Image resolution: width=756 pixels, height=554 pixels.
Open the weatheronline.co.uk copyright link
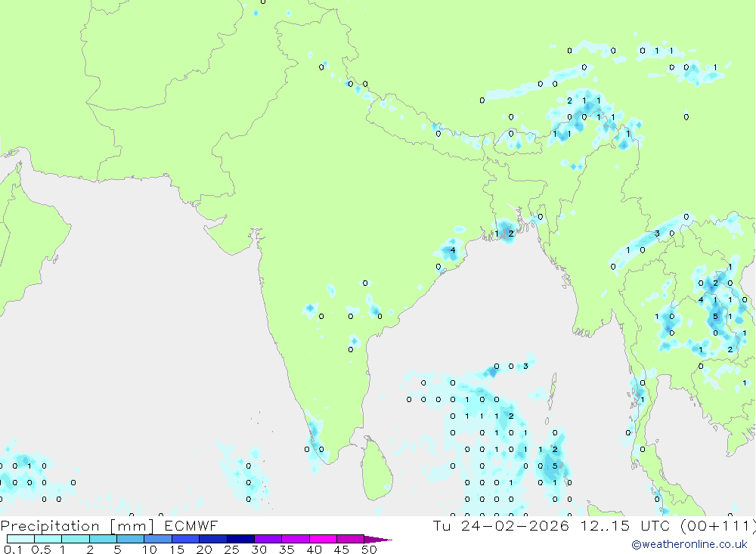coord(689,544)
